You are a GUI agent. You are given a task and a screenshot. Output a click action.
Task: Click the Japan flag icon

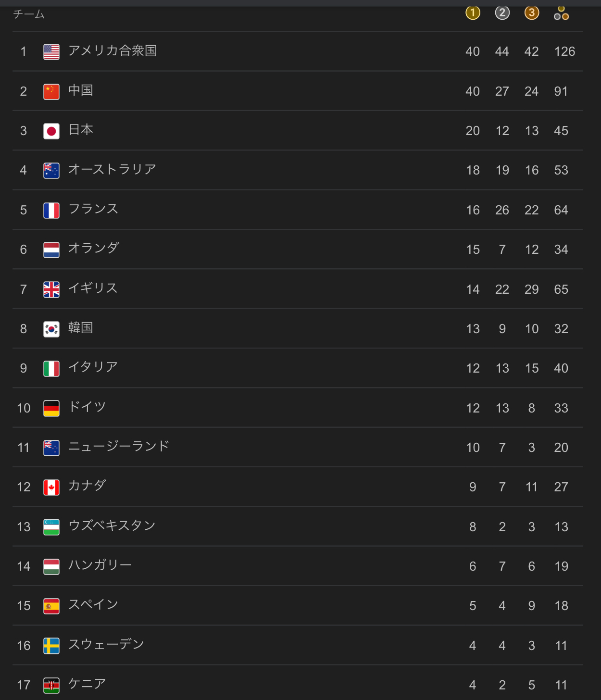click(x=51, y=131)
